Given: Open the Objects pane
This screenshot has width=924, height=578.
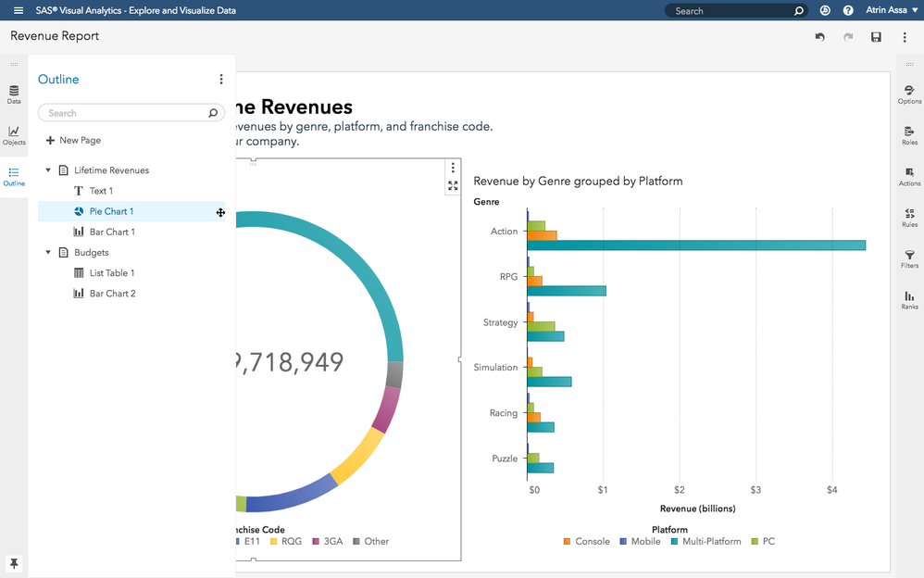Looking at the screenshot, I should pos(14,135).
